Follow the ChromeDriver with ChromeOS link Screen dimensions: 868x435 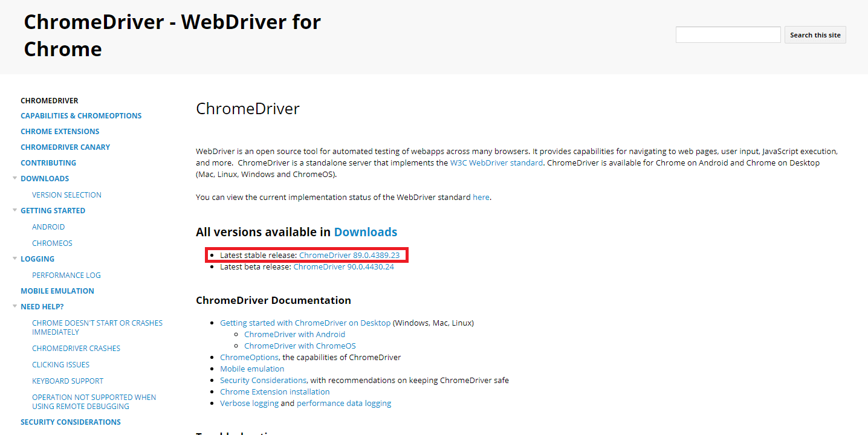pos(300,346)
